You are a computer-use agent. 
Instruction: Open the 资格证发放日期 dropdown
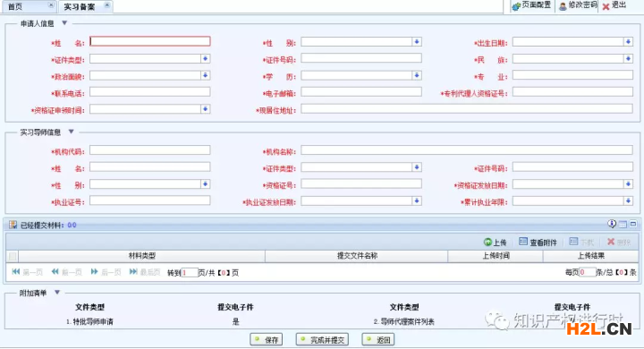(629, 183)
